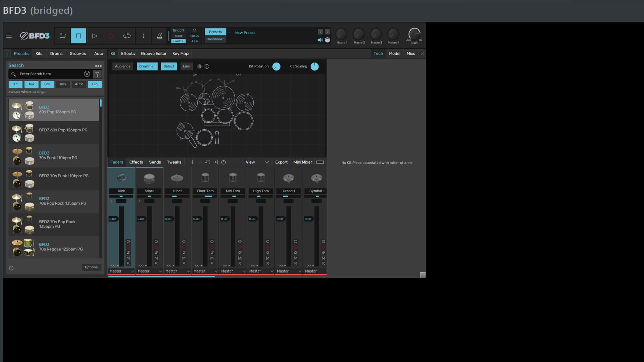Click the mixer power icon
The height and width of the screenshot is (362, 644).
(x=223, y=162)
